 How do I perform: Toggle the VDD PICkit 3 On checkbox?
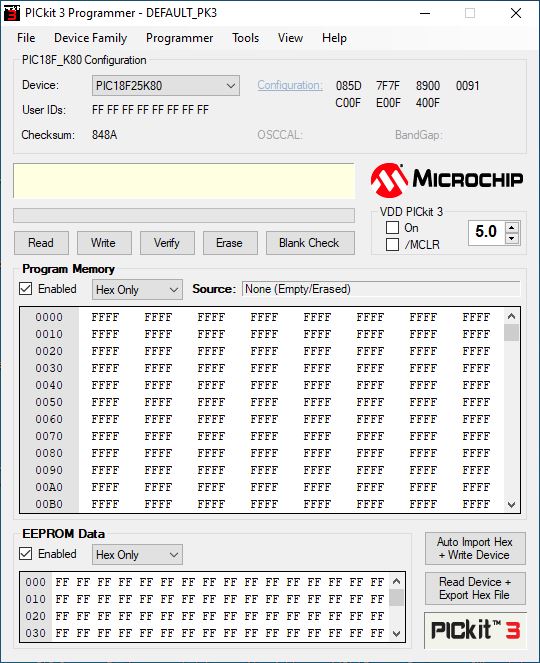pyautogui.click(x=392, y=228)
